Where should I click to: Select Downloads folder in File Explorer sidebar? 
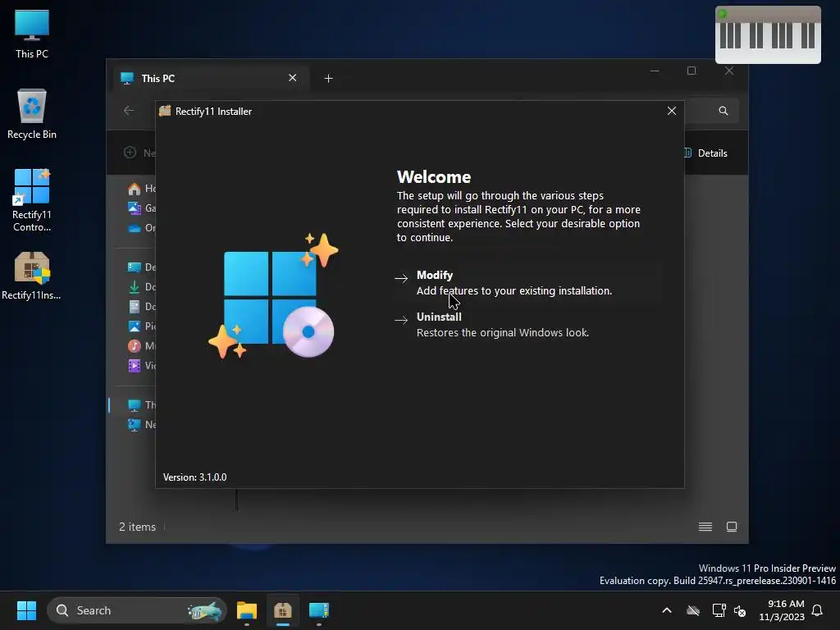141,286
